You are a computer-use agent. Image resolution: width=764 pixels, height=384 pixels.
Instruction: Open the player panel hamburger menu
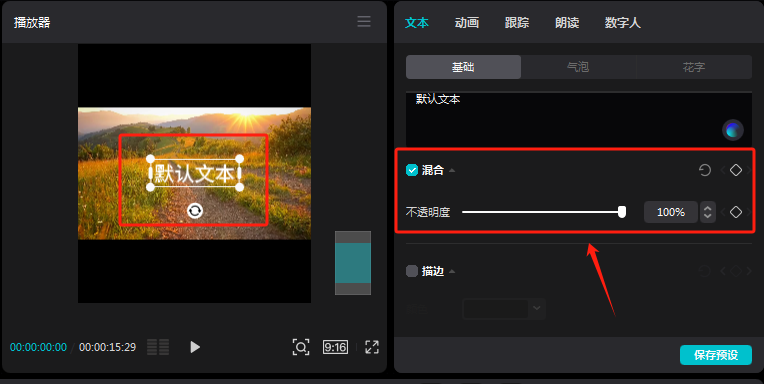click(363, 21)
